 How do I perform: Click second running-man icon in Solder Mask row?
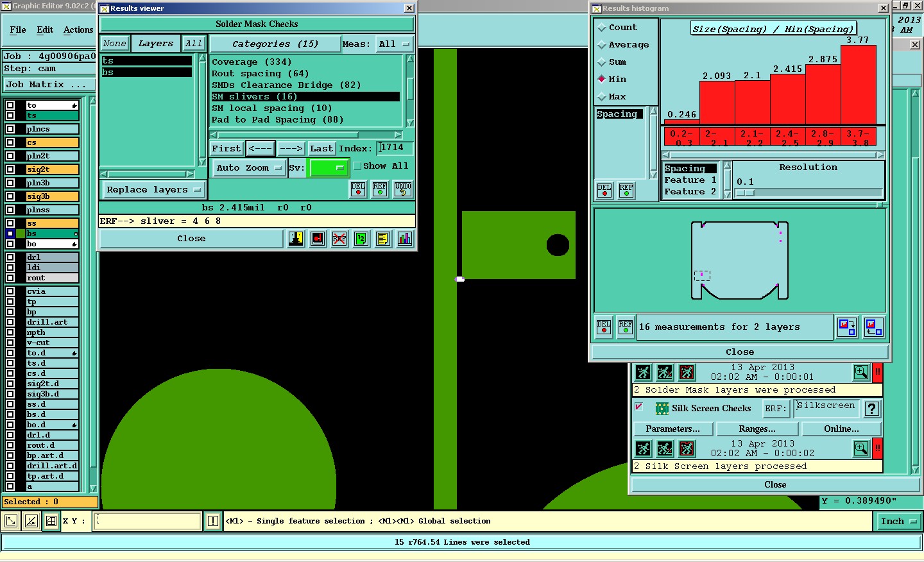665,372
